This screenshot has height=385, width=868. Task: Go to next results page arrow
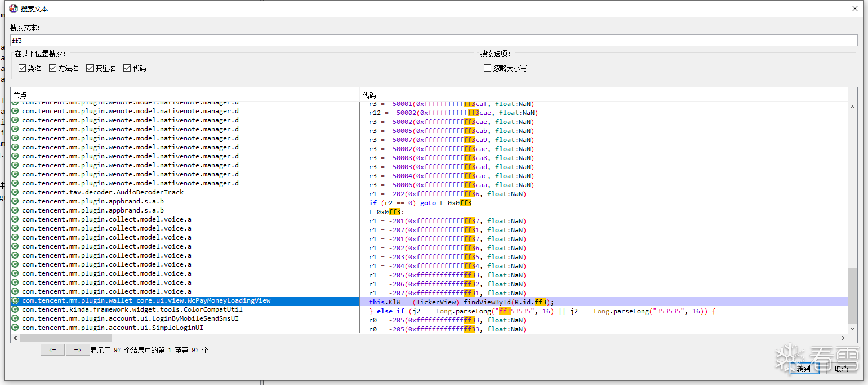(78, 350)
